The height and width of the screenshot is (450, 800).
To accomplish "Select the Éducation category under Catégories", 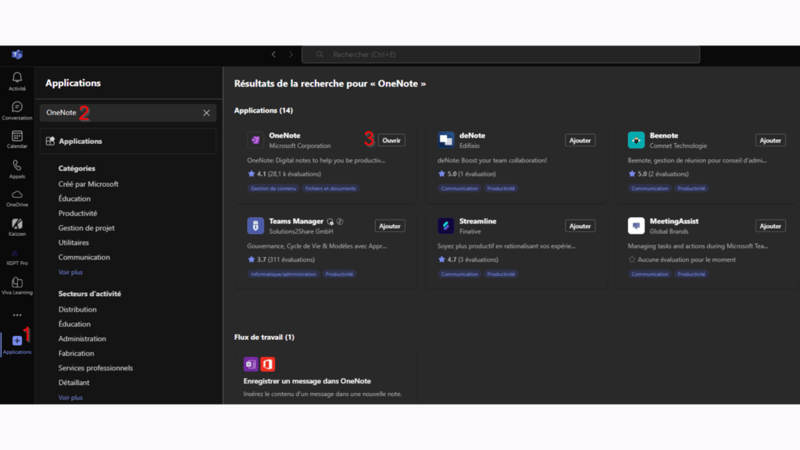I will 75,199.
